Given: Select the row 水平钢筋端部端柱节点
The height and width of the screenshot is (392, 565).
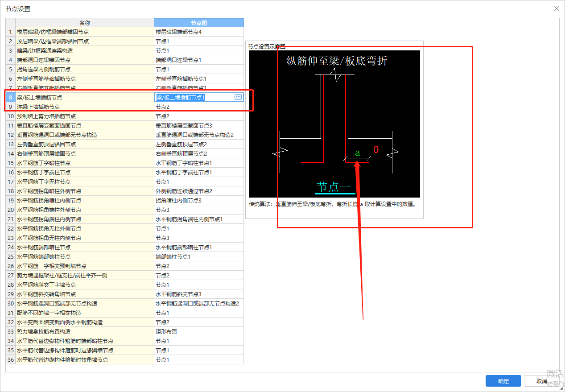Looking at the screenshot, I should point(125,256).
